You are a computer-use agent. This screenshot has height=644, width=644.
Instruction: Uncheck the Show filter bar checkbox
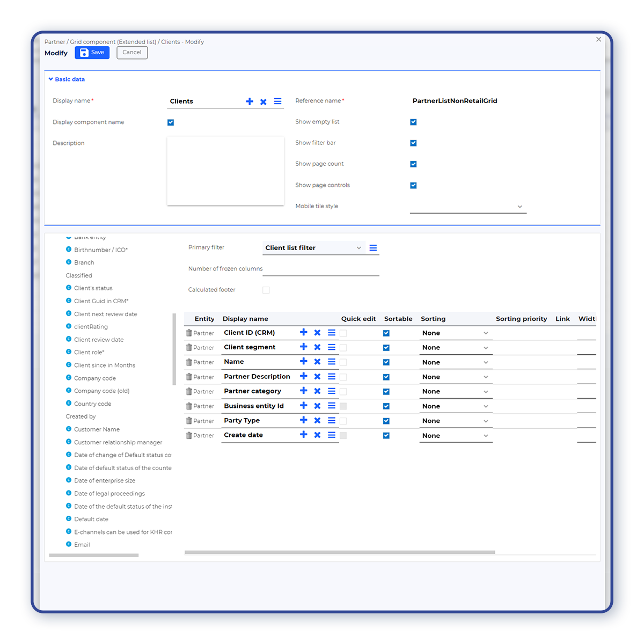pyautogui.click(x=413, y=143)
